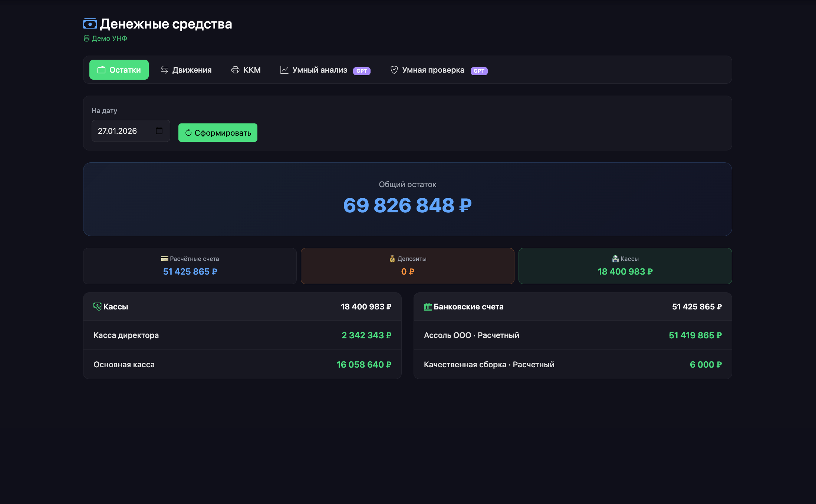The height and width of the screenshot is (504, 816).
Task: Click the bank building icon by Банковские счета
Action: click(428, 307)
